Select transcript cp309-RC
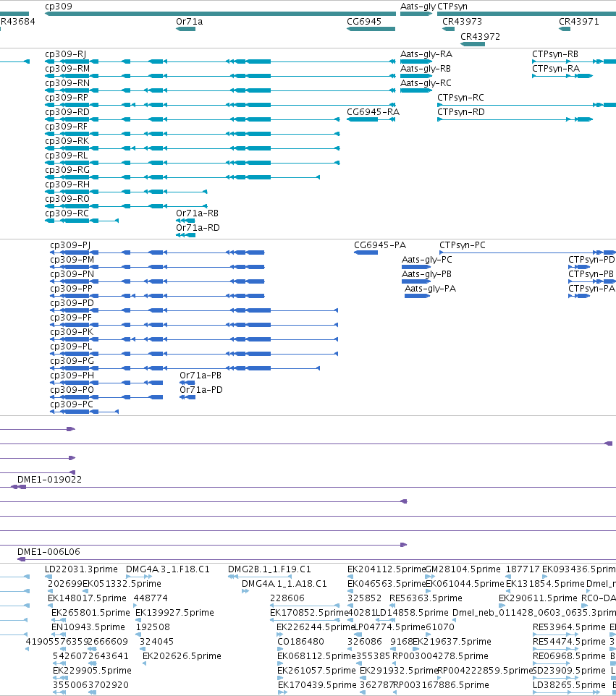 tap(82, 221)
